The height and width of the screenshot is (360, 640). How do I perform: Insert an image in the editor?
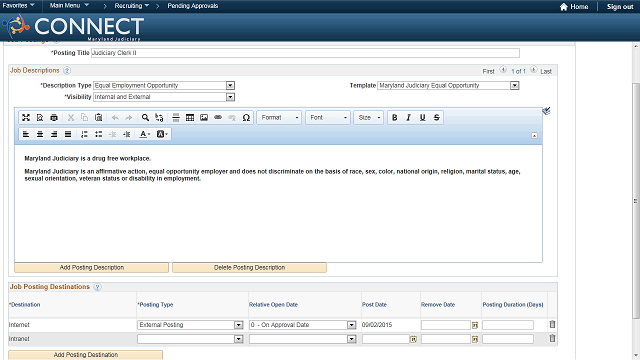tap(204, 118)
